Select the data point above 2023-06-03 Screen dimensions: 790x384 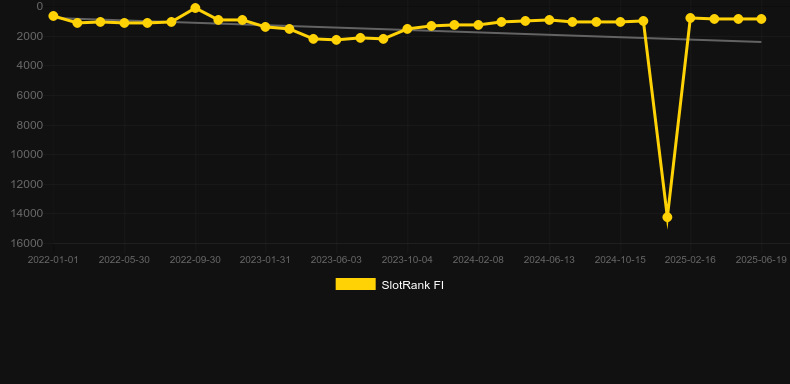[x=337, y=39]
